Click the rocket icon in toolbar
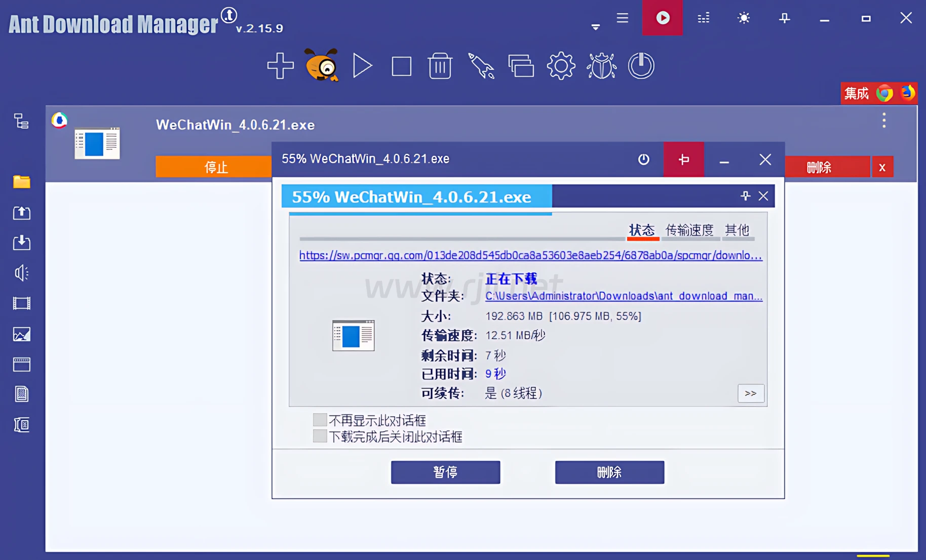This screenshot has width=926, height=560. click(481, 66)
